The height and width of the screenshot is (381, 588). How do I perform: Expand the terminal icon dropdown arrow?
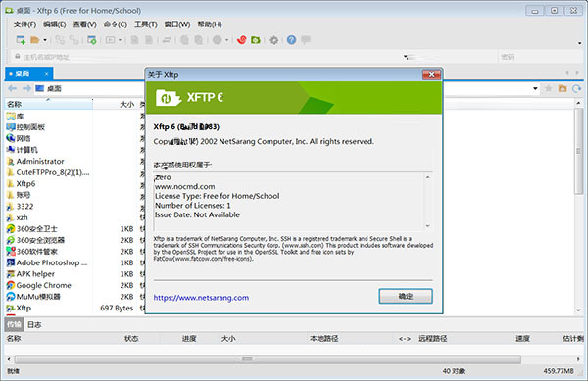point(120,40)
